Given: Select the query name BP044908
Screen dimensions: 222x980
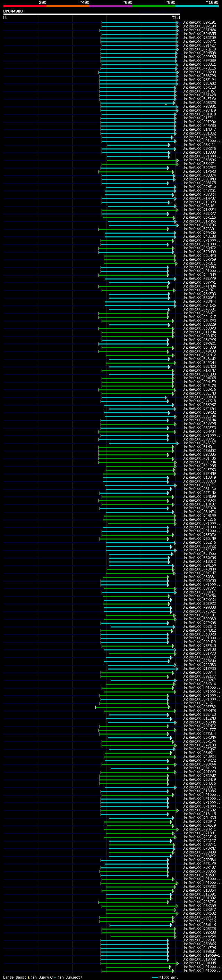Looking at the screenshot, I should 13,11.
